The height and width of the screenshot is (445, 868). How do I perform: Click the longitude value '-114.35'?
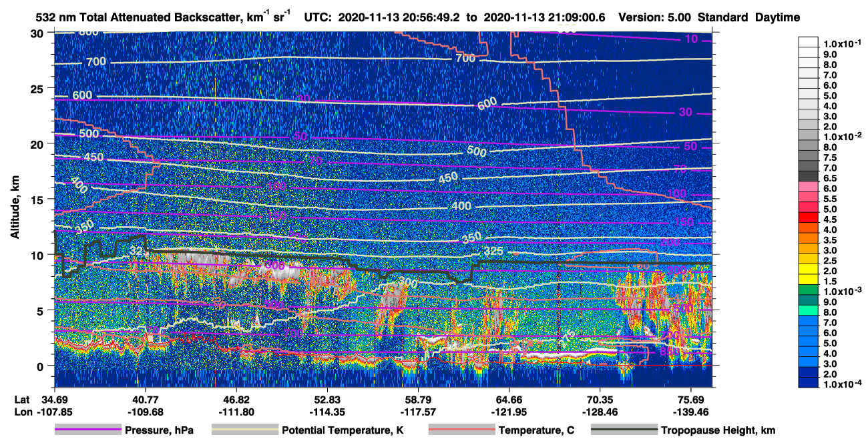[x=327, y=412]
